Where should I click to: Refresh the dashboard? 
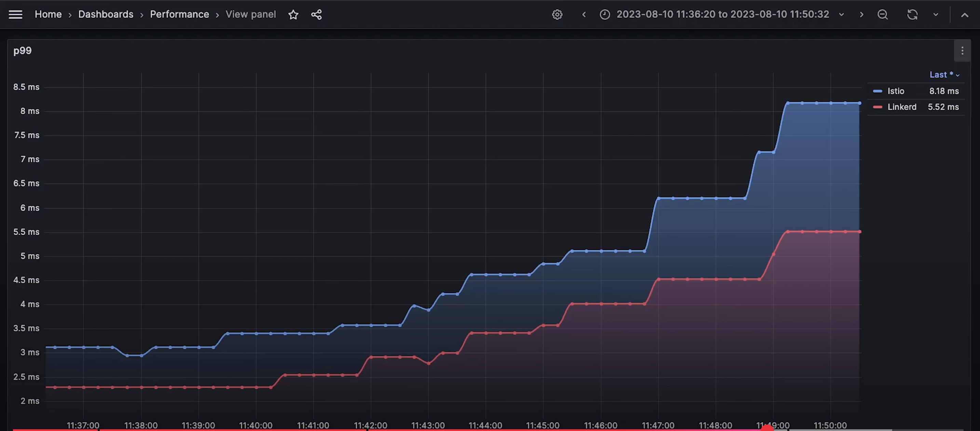coord(912,14)
